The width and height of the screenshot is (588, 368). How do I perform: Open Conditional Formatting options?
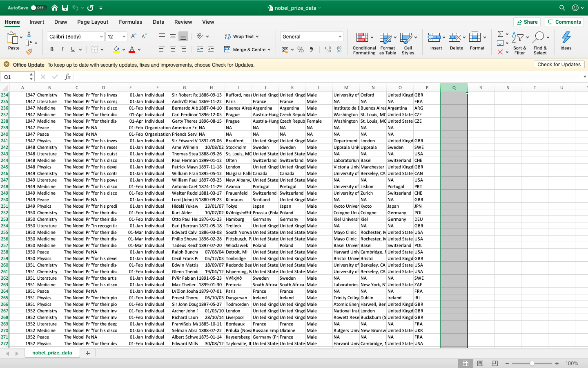(364, 43)
